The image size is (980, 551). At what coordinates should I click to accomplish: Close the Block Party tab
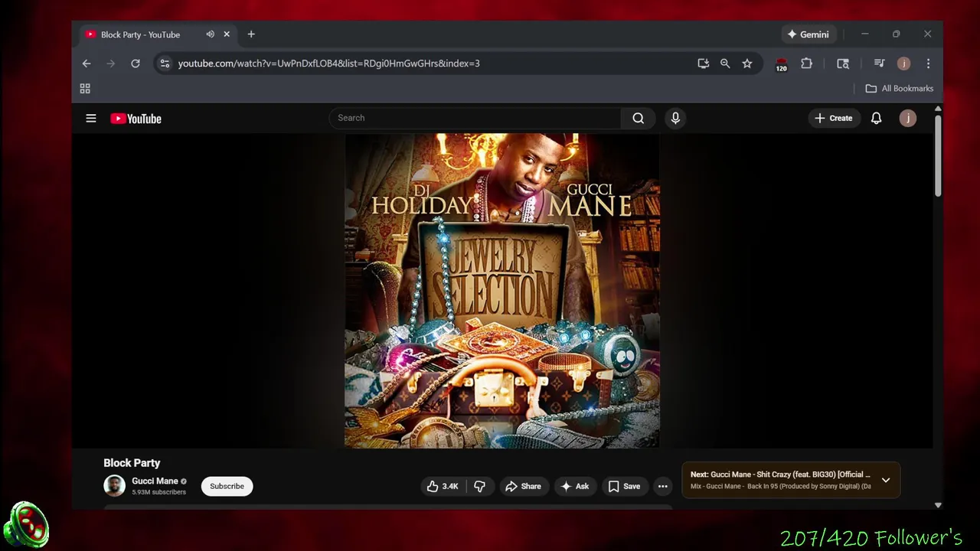tap(227, 34)
